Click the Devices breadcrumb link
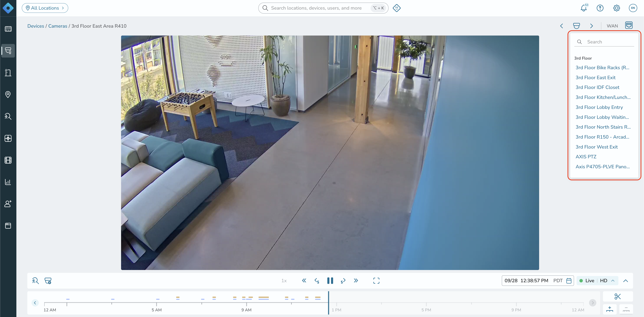Screen dimensions: 644x317 (36, 26)
